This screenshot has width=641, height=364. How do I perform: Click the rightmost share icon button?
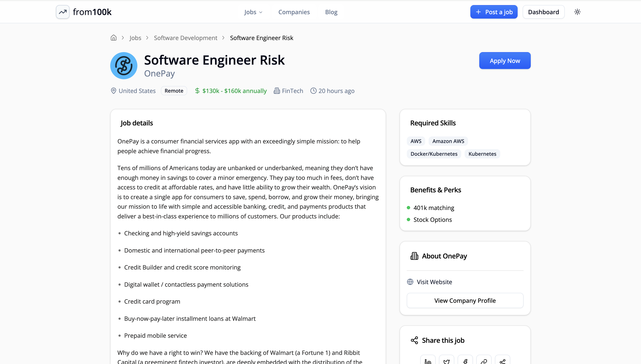[x=502, y=361]
